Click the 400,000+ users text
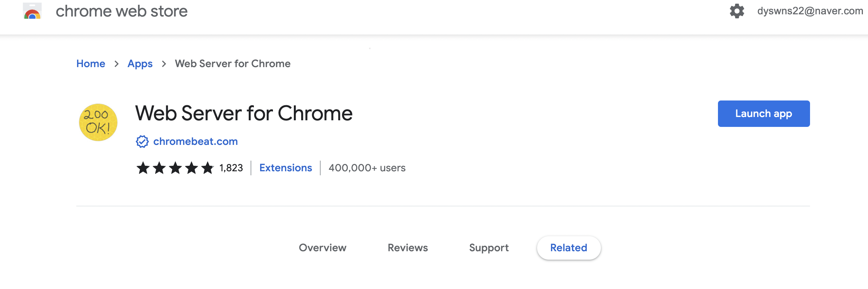Viewport: 868px width, 289px height. pyautogui.click(x=367, y=168)
